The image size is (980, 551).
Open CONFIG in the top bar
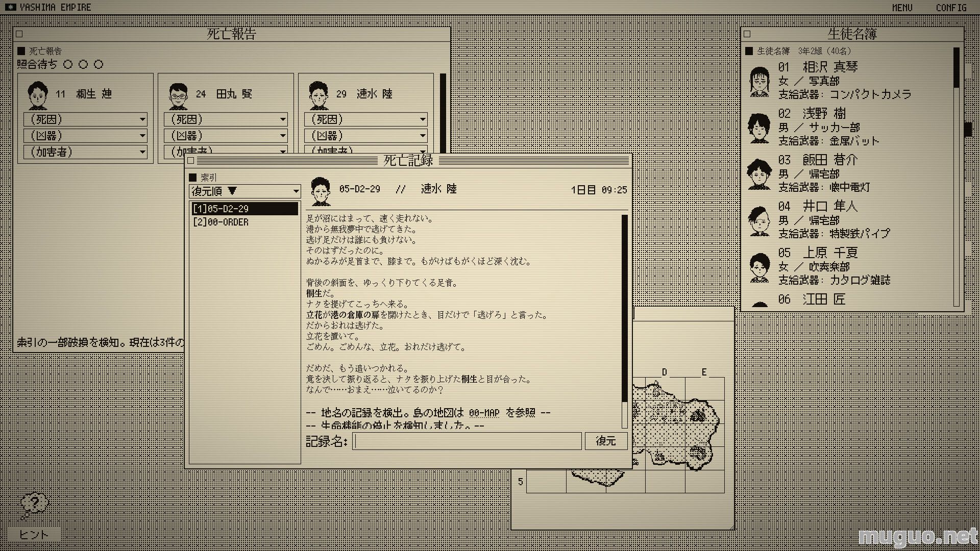point(951,8)
